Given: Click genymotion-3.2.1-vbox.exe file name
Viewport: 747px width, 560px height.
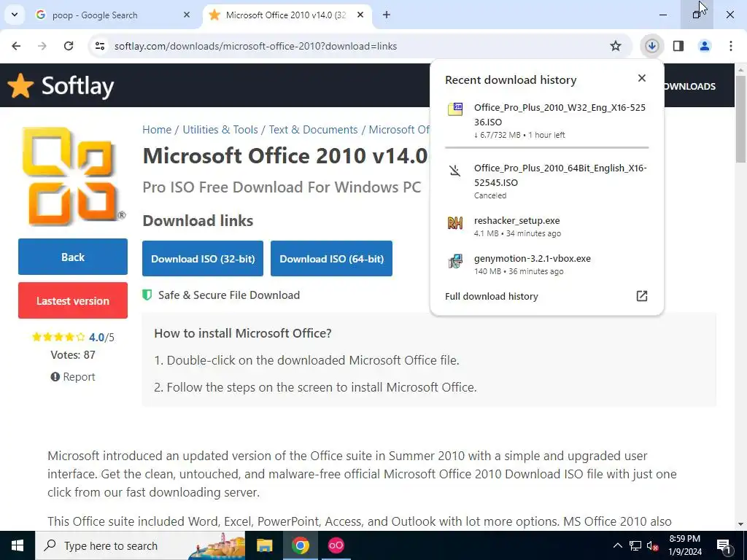Looking at the screenshot, I should pyautogui.click(x=532, y=259).
